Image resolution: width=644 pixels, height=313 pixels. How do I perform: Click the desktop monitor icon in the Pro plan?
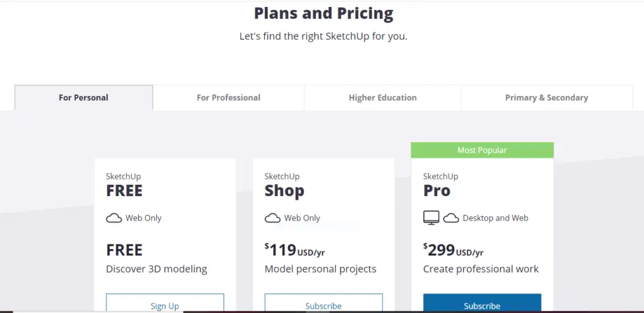click(431, 218)
